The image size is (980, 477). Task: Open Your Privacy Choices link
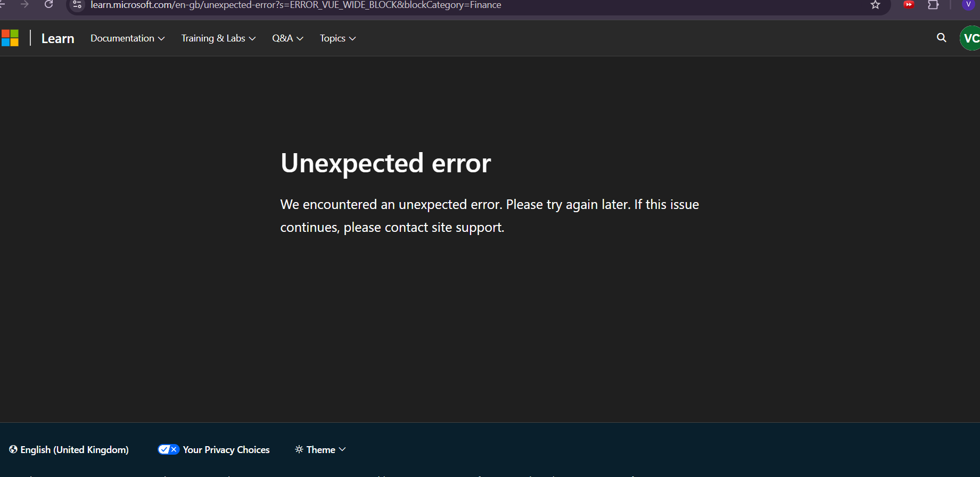(213, 450)
